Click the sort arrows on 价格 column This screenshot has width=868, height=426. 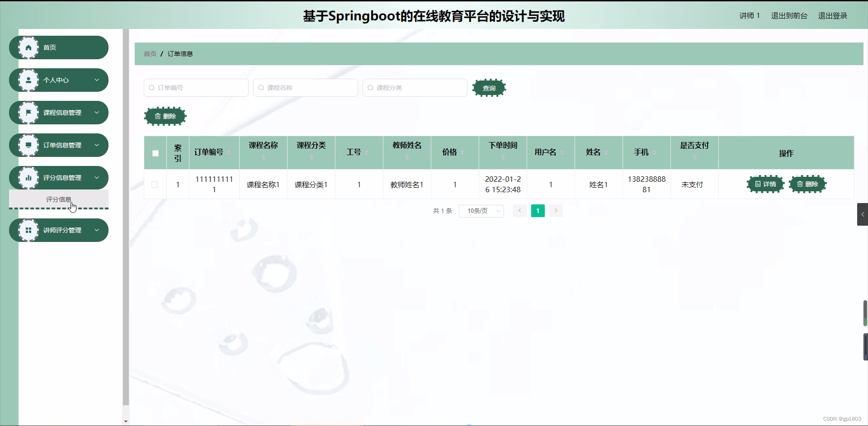pos(462,152)
